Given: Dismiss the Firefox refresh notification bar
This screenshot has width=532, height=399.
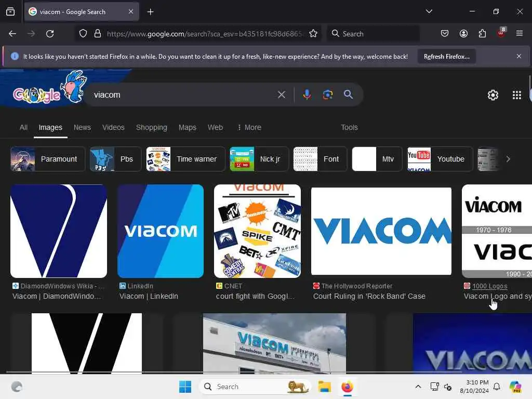Looking at the screenshot, I should click(x=519, y=56).
